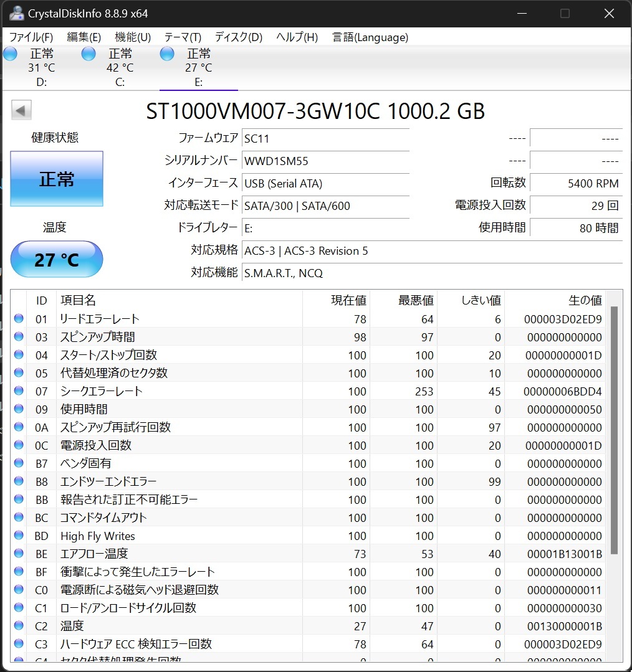
Task: Click the blue dot beside エアフロー温度
Action: (18, 554)
